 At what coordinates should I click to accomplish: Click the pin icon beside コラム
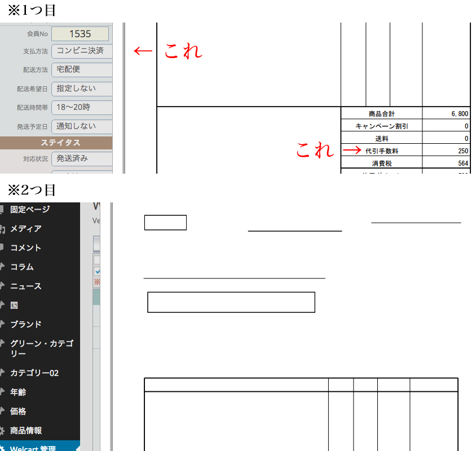(x=2, y=267)
